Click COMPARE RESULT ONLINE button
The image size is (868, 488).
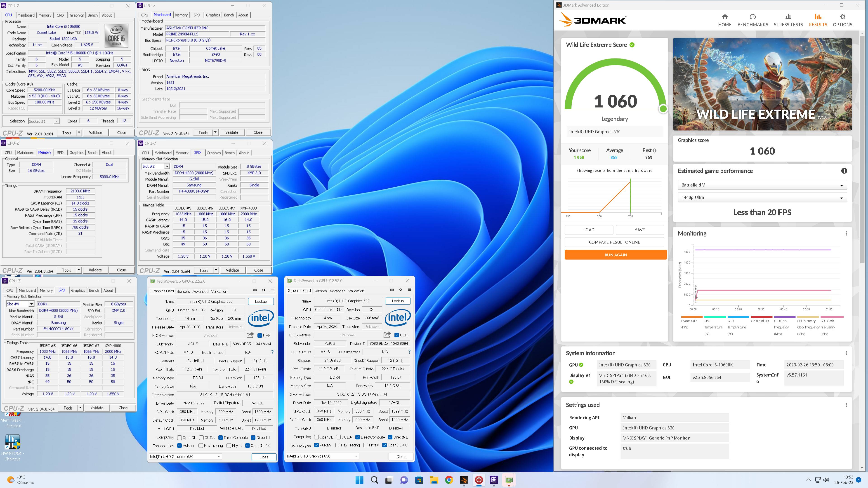614,242
